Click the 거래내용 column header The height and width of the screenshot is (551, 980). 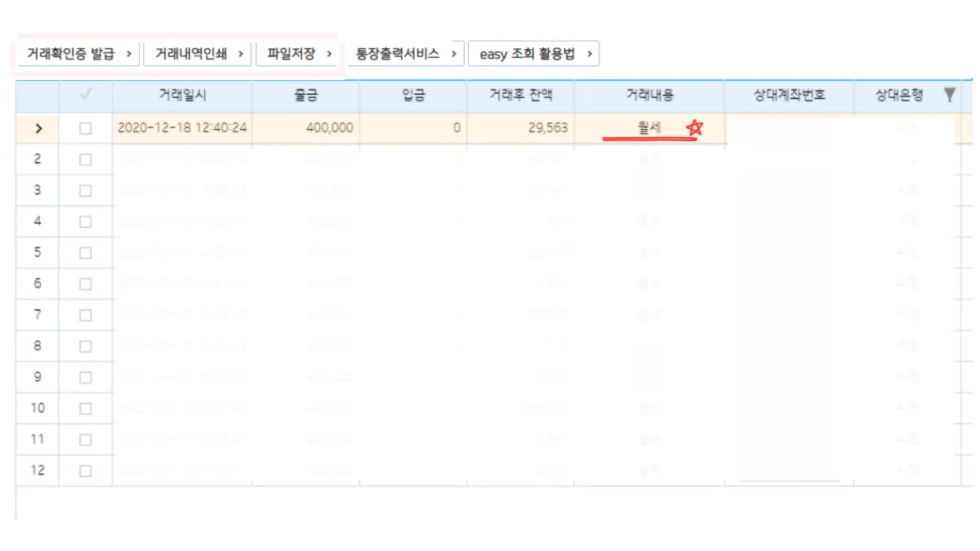coord(649,96)
